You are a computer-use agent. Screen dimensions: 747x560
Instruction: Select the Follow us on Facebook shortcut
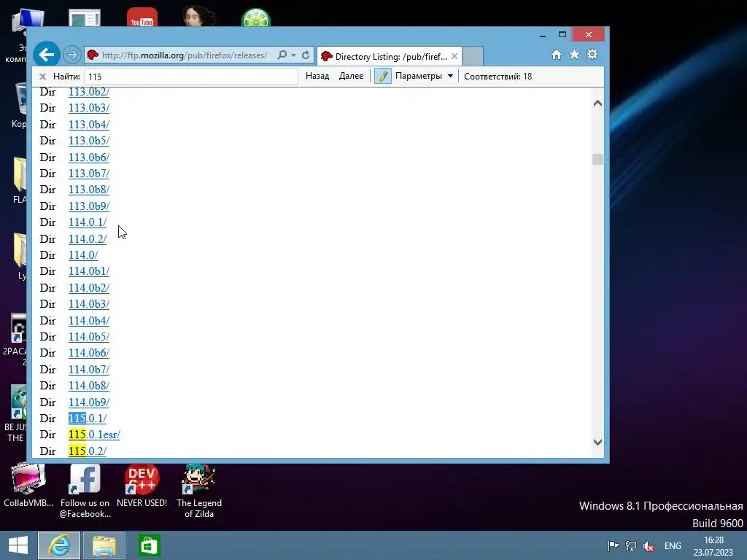click(85, 491)
